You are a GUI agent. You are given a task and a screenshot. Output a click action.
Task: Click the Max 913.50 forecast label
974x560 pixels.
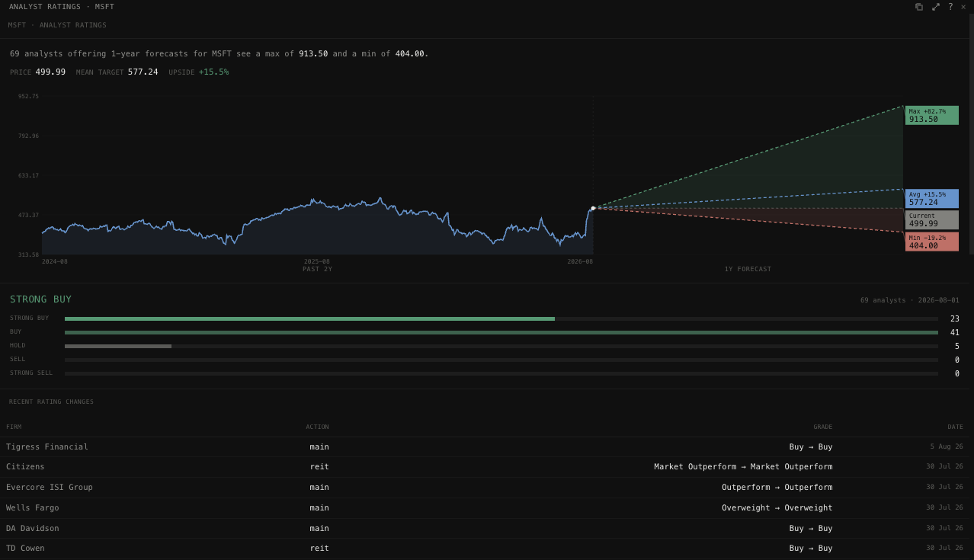pyautogui.click(x=931, y=115)
